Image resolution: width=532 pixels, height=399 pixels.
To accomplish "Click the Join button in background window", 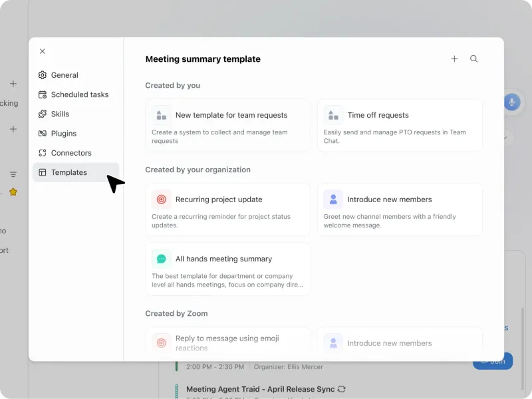I will (x=493, y=362).
